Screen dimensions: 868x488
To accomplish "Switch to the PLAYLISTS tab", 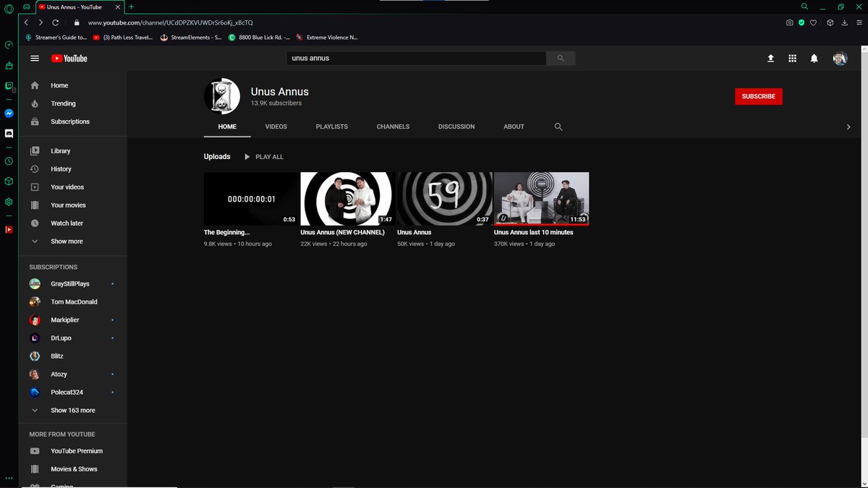I will click(x=332, y=127).
